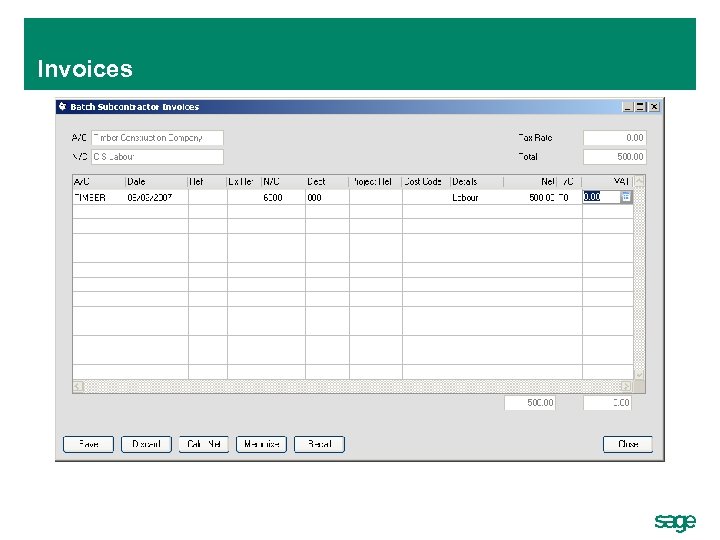Click the VAT total 0.00 box below grid

608,403
